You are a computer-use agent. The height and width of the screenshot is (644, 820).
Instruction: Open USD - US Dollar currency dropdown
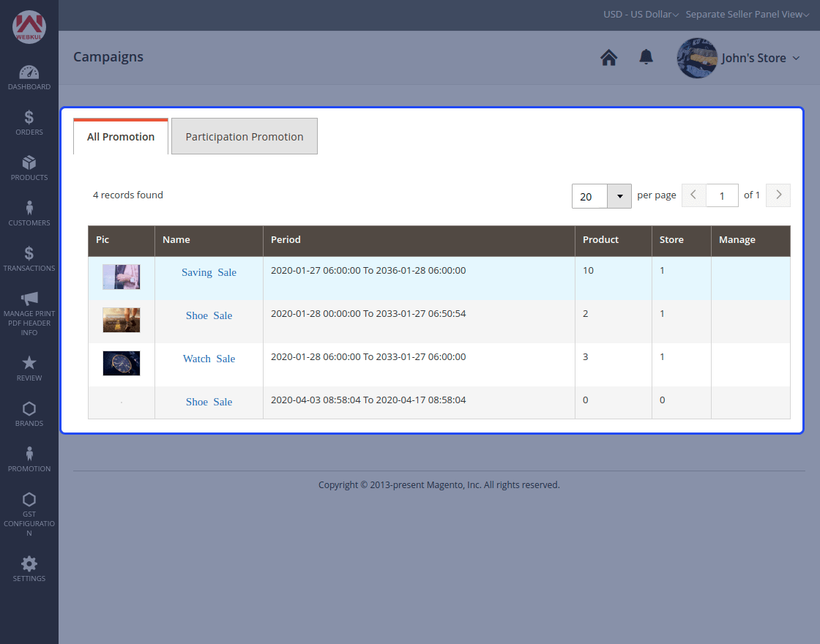tap(641, 15)
